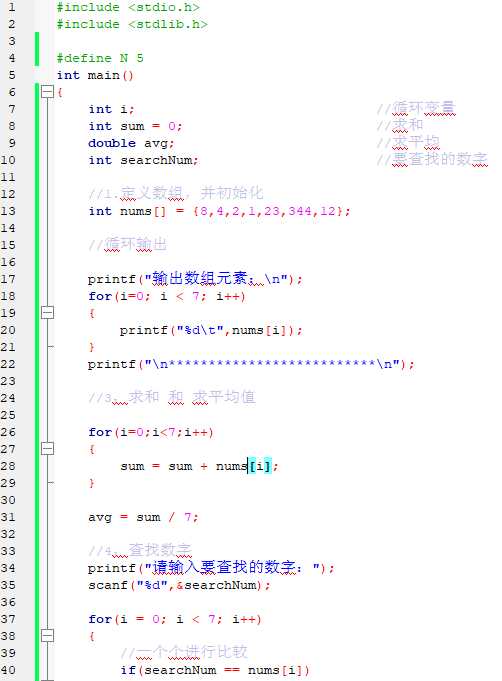Collapse the search loop fold at line 38
The width and height of the screenshot is (502, 681).
tap(47, 636)
